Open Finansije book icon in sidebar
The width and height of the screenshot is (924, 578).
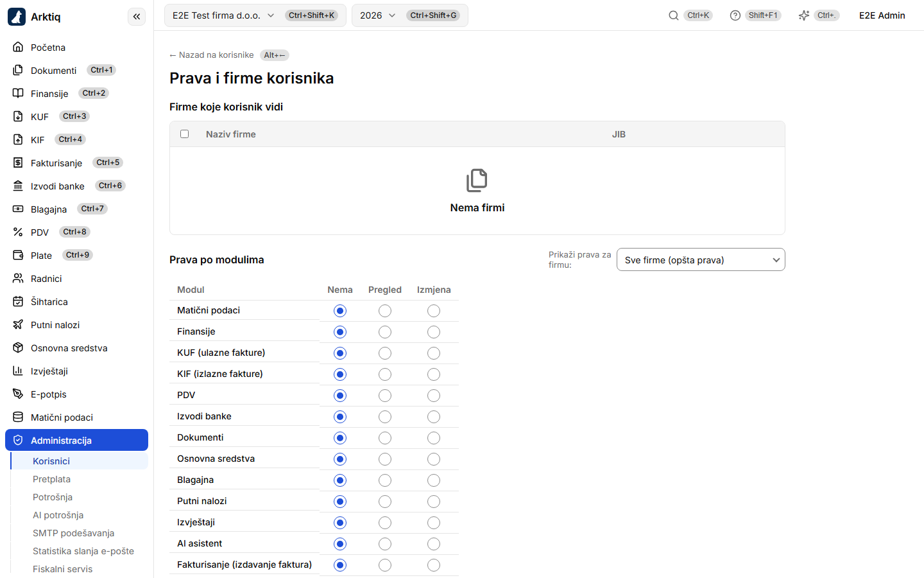pos(18,93)
